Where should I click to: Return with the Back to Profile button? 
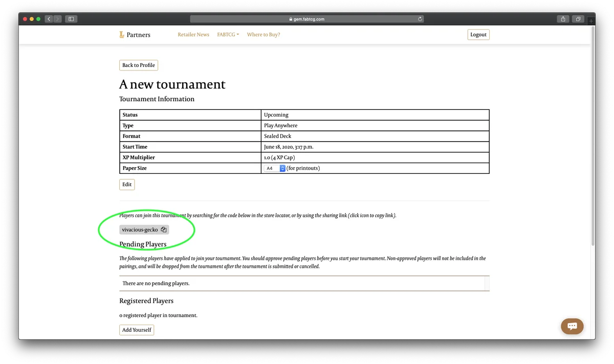click(139, 65)
